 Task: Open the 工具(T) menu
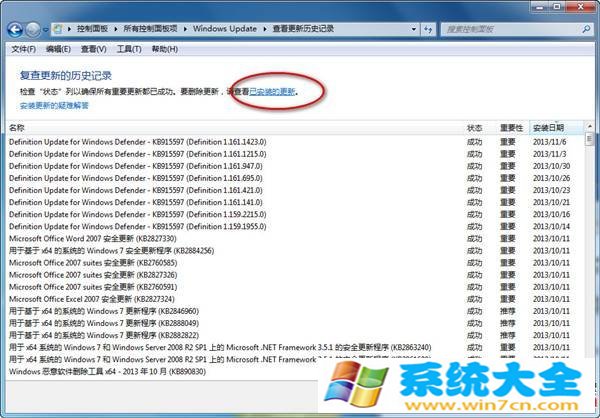coord(129,49)
